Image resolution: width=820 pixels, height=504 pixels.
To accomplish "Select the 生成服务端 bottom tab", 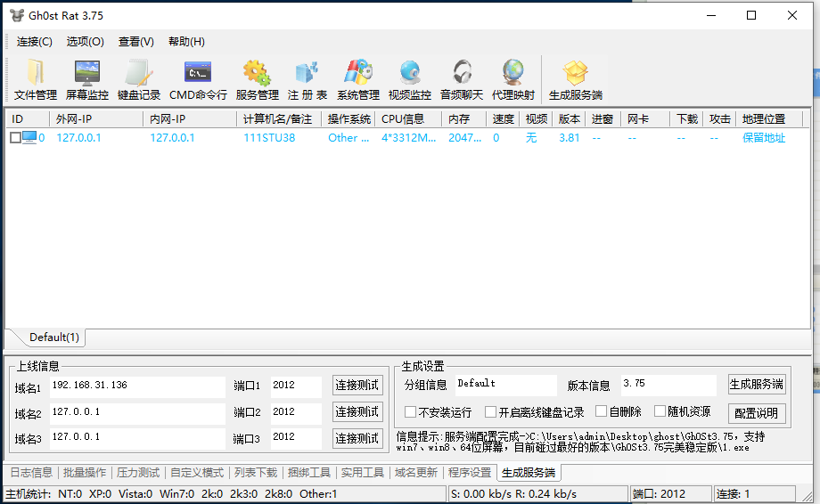I will point(529,473).
